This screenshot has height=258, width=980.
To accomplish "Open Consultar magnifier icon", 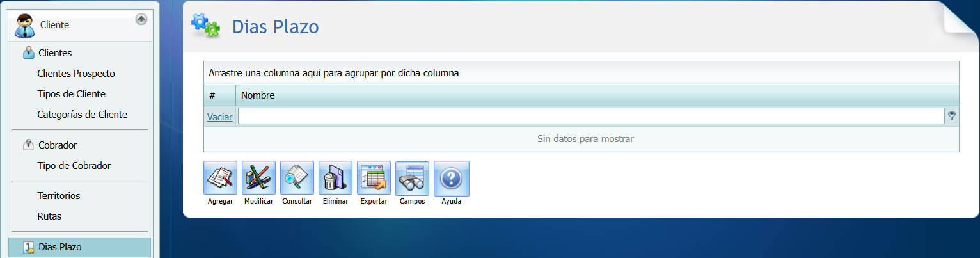I will (x=297, y=178).
